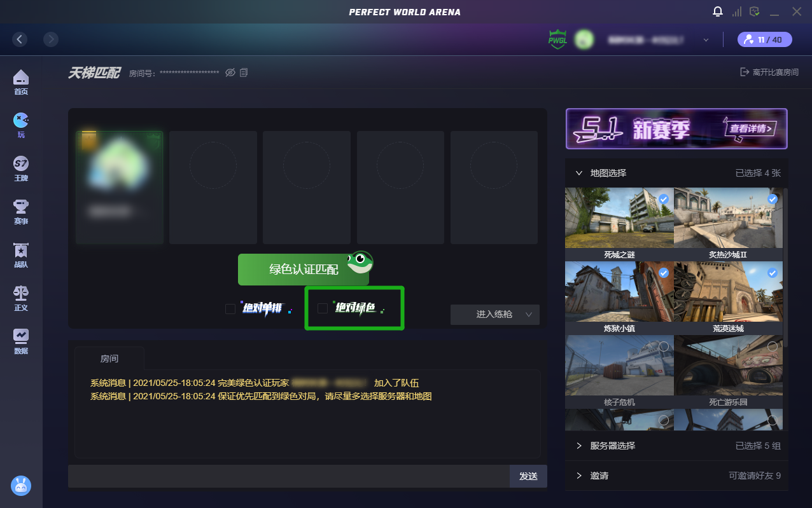Go to 赛事 trophy section
Screen dimensions: 812x508
(21, 211)
